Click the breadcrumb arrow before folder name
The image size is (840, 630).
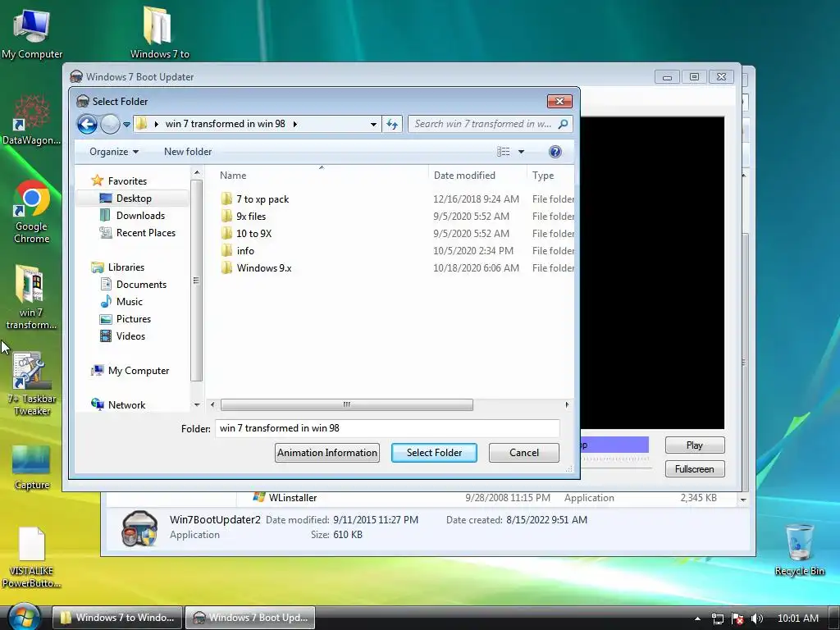click(x=157, y=125)
